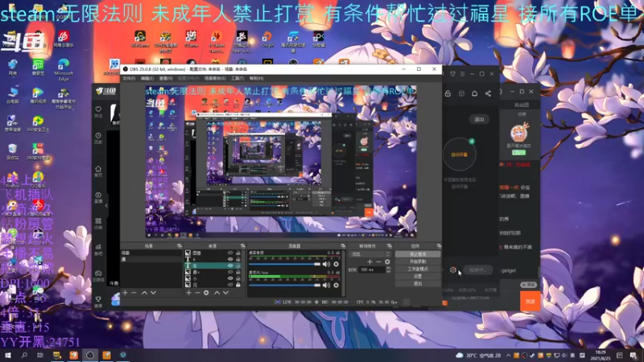644x362 pixels.
Task: Mute the 麦克风/Aux speaker icon
Action: (x=326, y=285)
